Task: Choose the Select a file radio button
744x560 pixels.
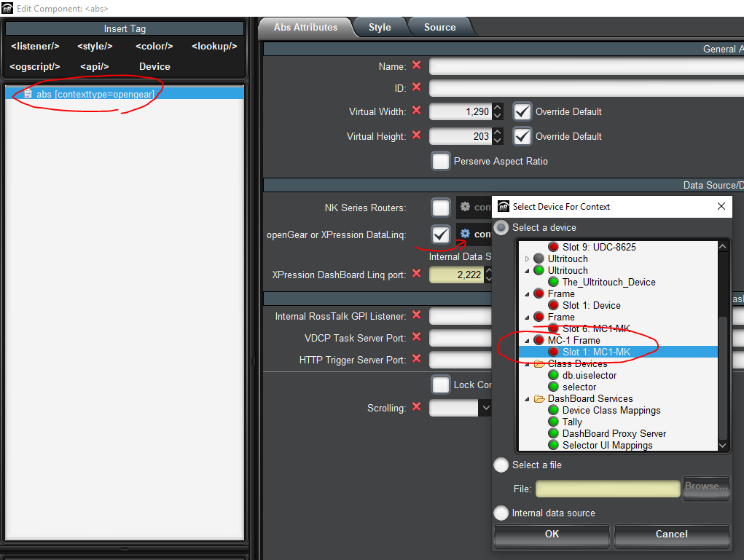Action: pos(501,465)
